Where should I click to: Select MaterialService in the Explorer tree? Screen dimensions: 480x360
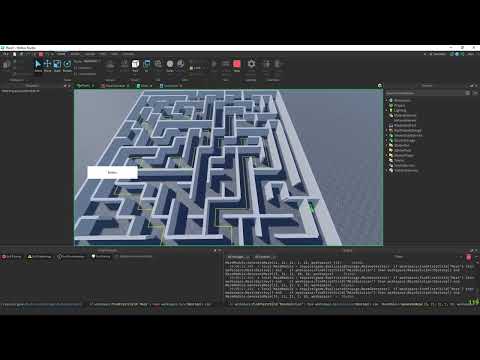(x=402, y=115)
